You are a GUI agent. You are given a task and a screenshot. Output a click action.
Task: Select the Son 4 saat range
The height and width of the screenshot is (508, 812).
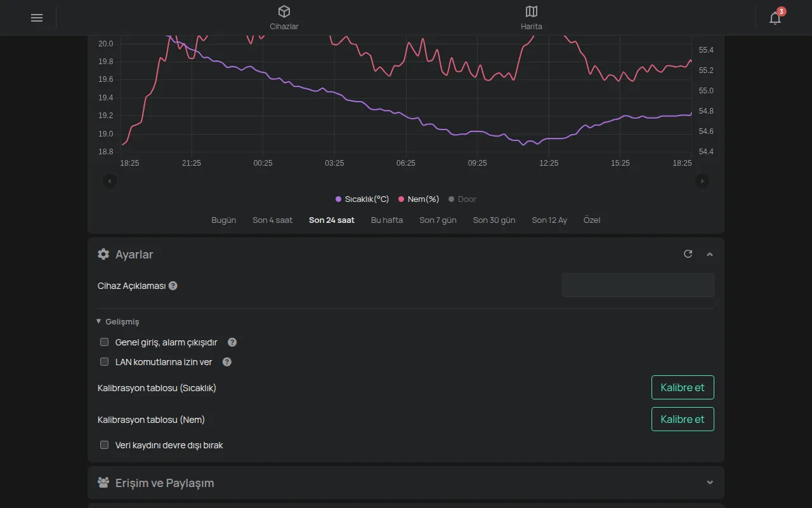click(x=273, y=220)
